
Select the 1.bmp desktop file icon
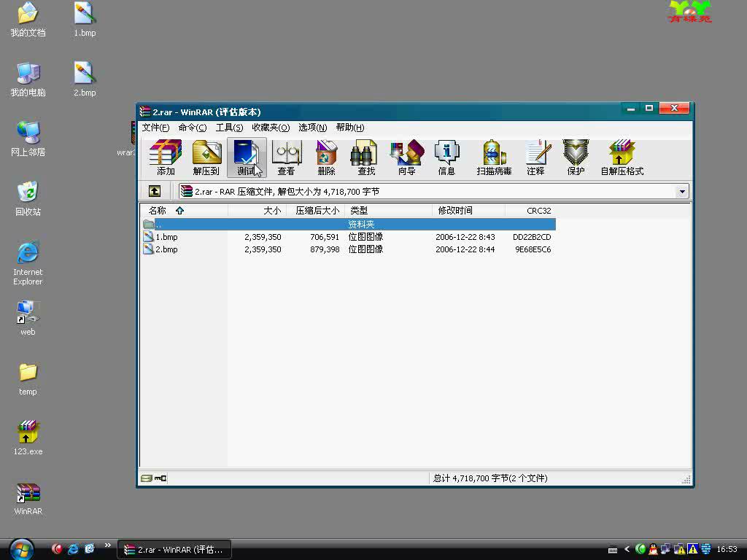coord(85,20)
